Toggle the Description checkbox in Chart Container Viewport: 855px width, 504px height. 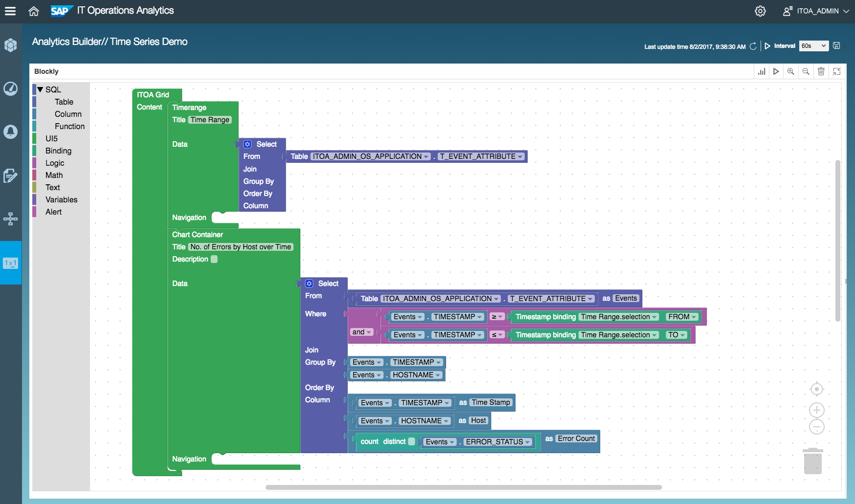point(214,259)
